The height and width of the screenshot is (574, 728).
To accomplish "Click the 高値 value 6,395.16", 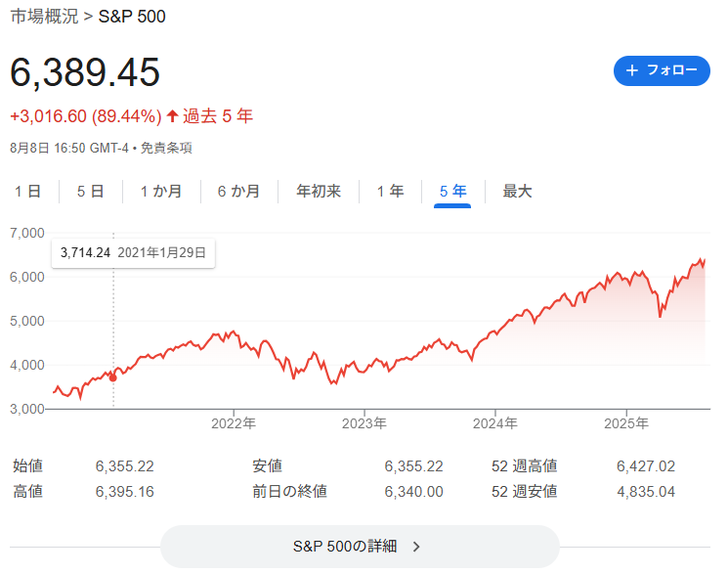I will (x=124, y=491).
